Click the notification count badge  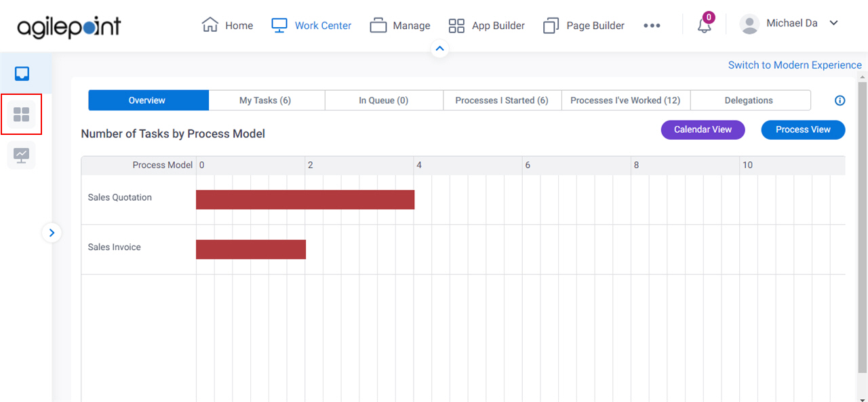[709, 17]
